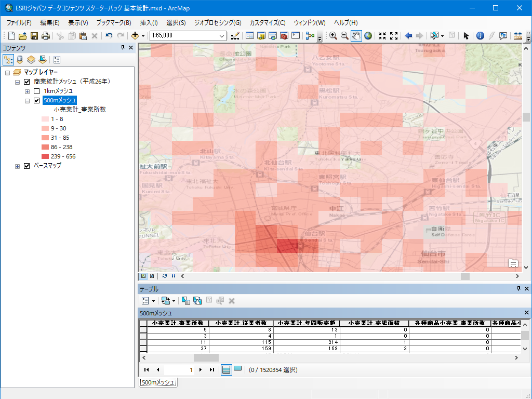This screenshot has width=532, height=399.
Task: Select the Zoom Out tool
Action: (344, 36)
